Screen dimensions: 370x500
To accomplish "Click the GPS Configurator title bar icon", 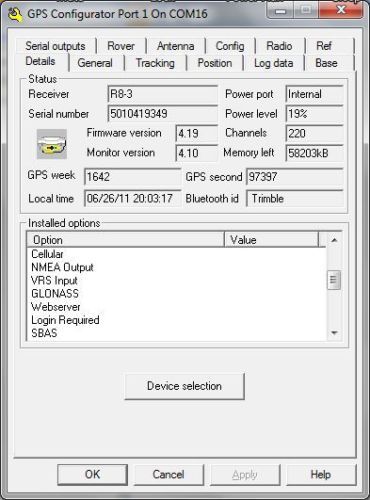I will coord(15,15).
